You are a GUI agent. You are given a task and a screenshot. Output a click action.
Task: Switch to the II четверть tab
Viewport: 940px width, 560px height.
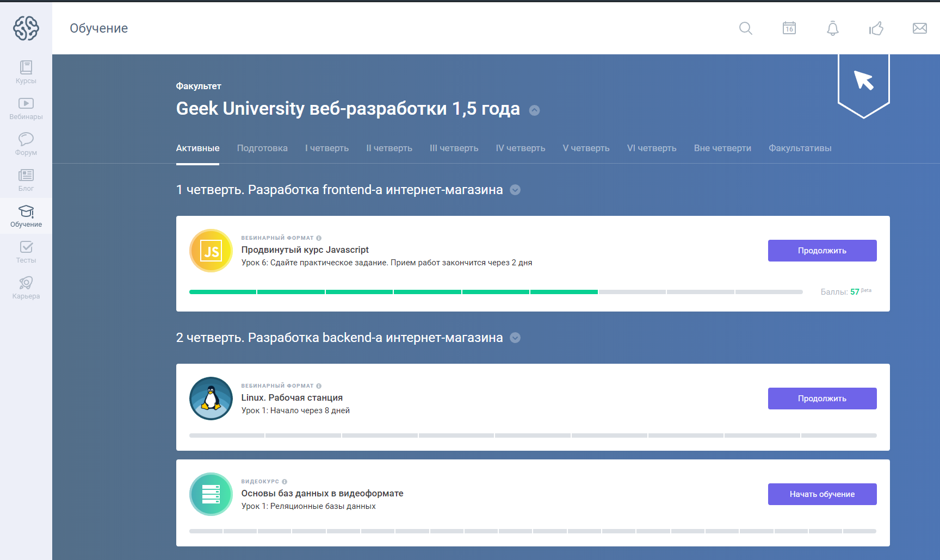389,148
